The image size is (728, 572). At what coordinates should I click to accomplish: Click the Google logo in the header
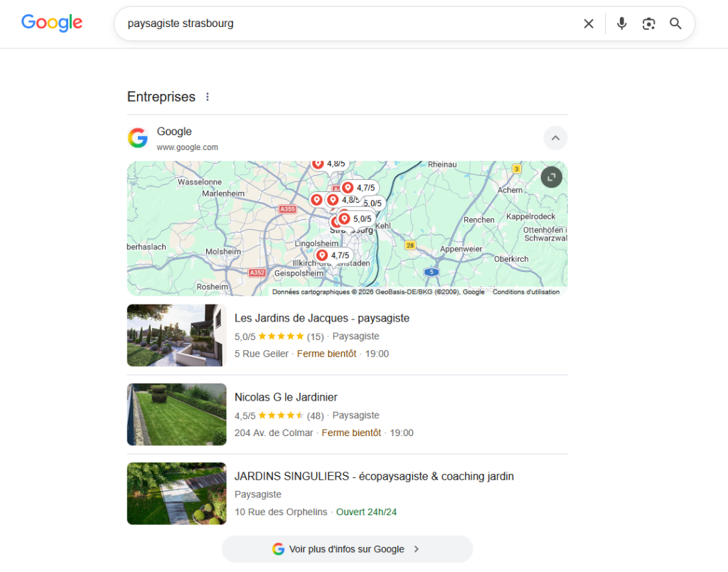tap(51, 23)
